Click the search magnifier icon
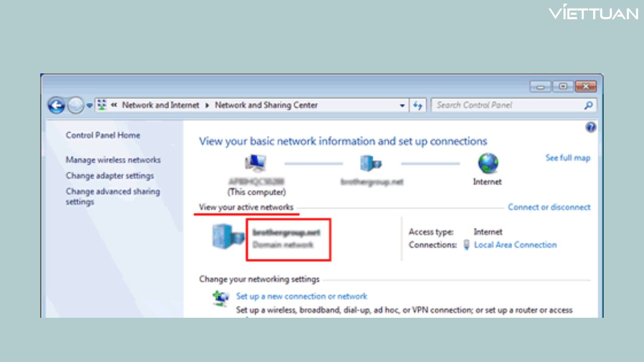644x362 pixels. click(x=588, y=106)
